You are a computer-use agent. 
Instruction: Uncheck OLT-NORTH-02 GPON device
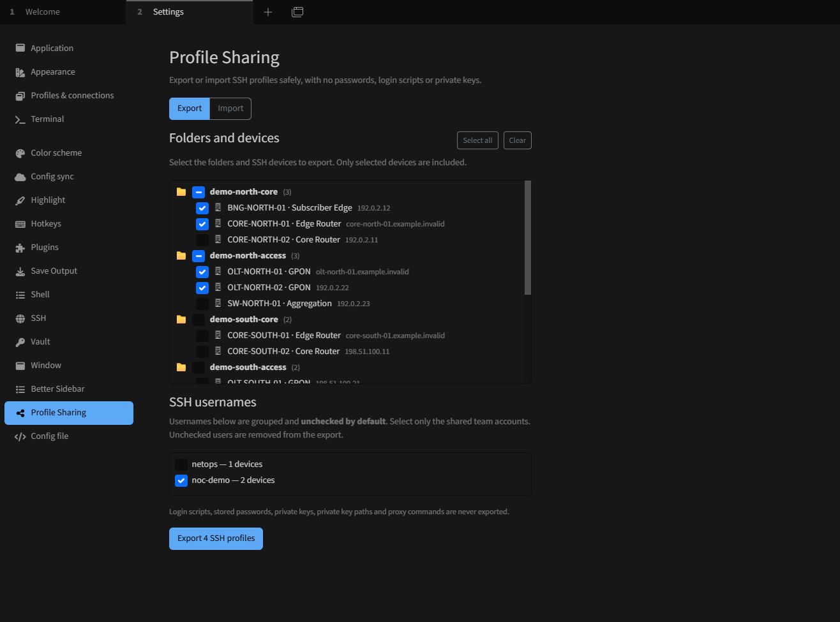coord(202,288)
